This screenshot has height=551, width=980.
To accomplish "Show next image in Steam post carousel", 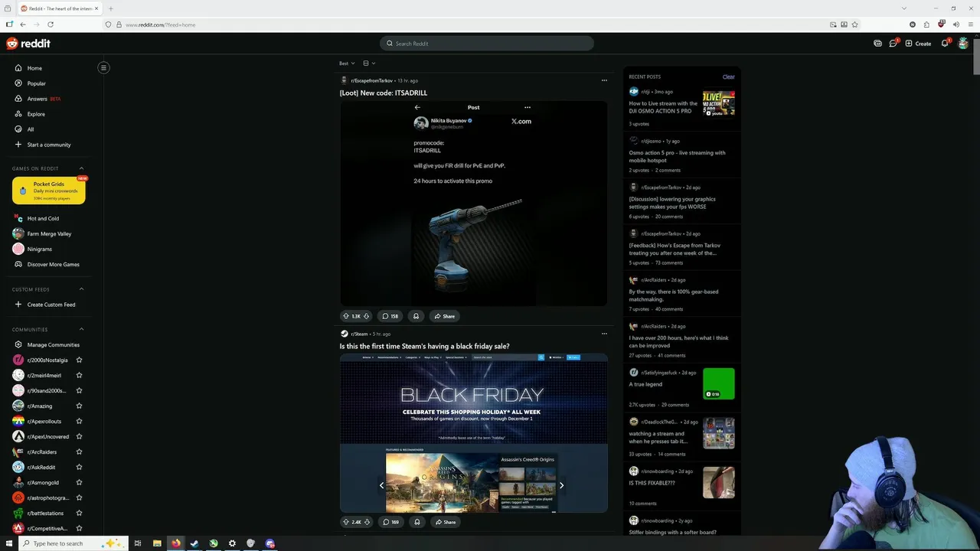I will coord(561,485).
